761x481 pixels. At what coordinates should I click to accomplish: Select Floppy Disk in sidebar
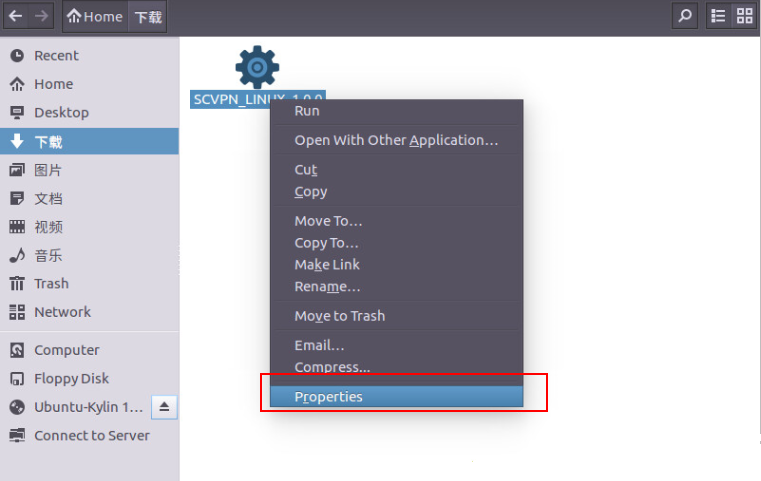(x=71, y=379)
